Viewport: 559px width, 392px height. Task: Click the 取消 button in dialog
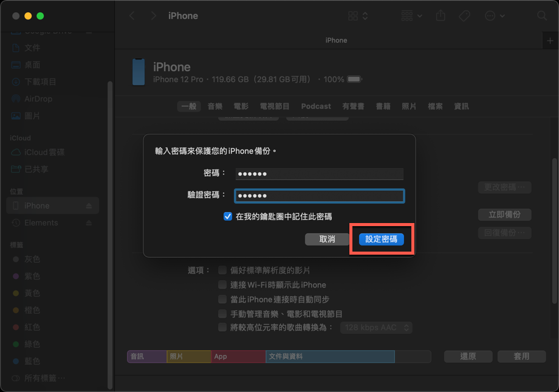[327, 239]
